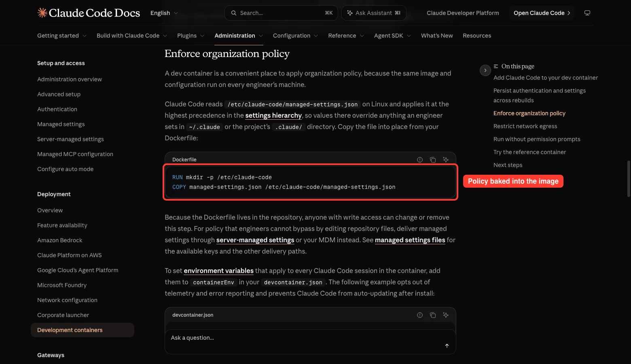Screen dimensions: 631x364
Task: Open Configure auto mode in sidebar
Action: coord(66,169)
